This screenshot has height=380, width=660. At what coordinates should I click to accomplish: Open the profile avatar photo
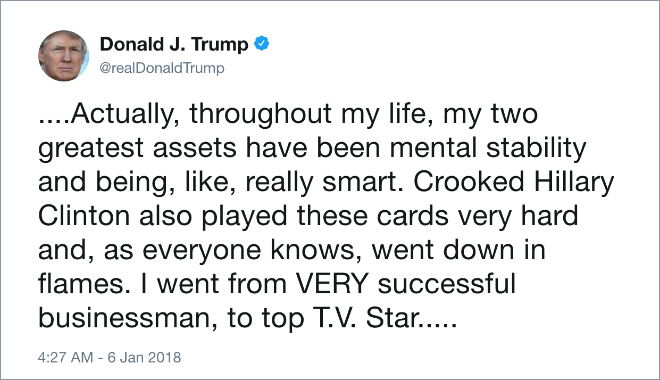64,56
